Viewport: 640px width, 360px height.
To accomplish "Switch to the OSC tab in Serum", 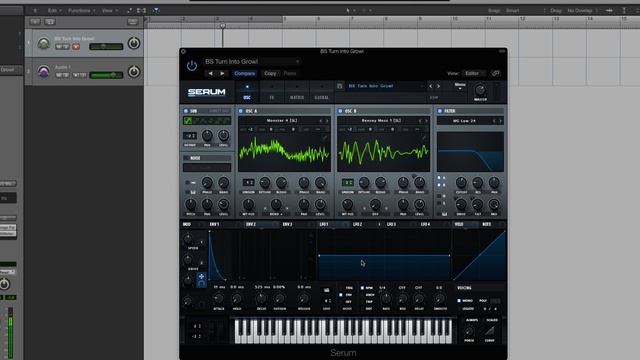I will (247, 92).
